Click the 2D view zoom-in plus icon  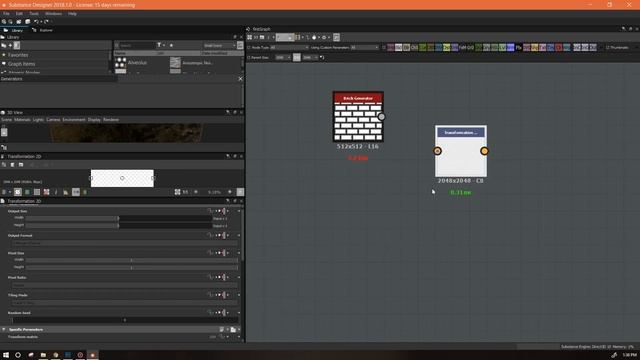coord(230,192)
